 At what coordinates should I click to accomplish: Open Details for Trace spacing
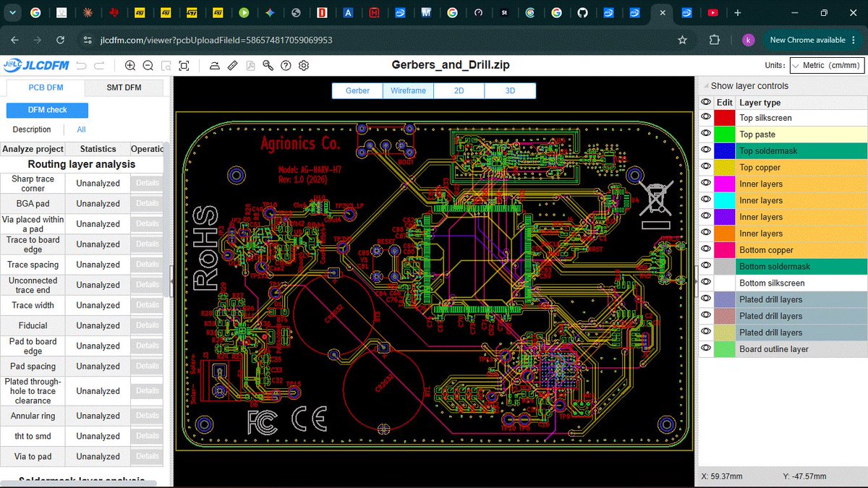147,265
